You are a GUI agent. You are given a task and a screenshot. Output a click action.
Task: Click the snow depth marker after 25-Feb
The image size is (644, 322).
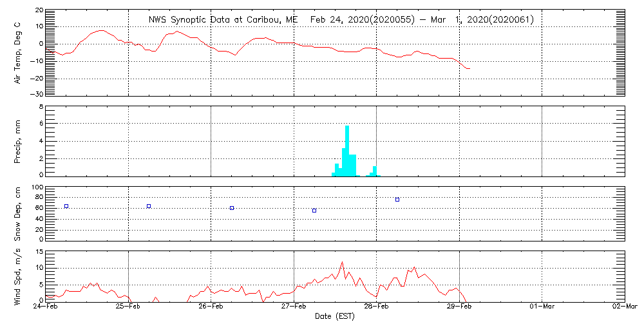pos(149,206)
